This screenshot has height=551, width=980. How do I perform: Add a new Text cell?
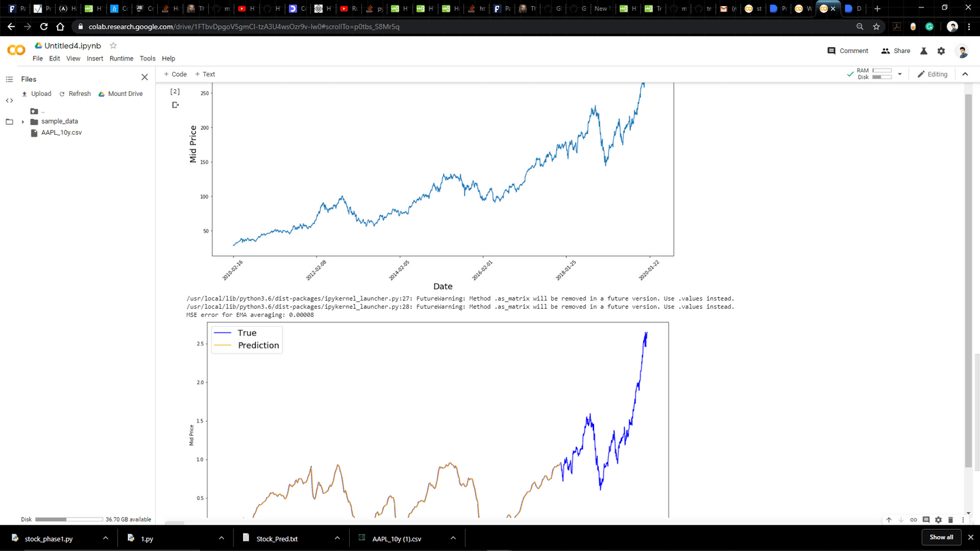205,74
